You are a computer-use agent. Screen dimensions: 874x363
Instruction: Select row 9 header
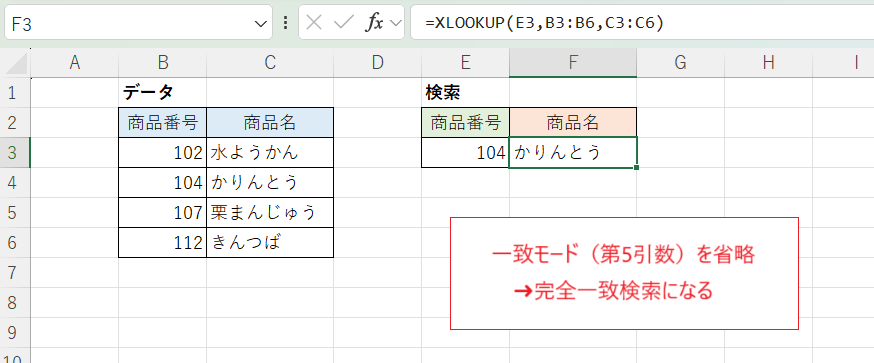click(x=15, y=333)
